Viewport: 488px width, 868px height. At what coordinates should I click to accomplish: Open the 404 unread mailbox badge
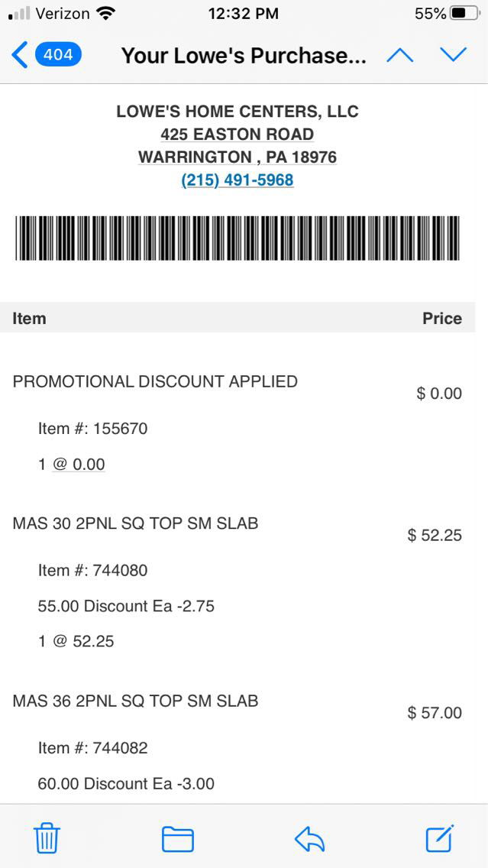coord(57,55)
